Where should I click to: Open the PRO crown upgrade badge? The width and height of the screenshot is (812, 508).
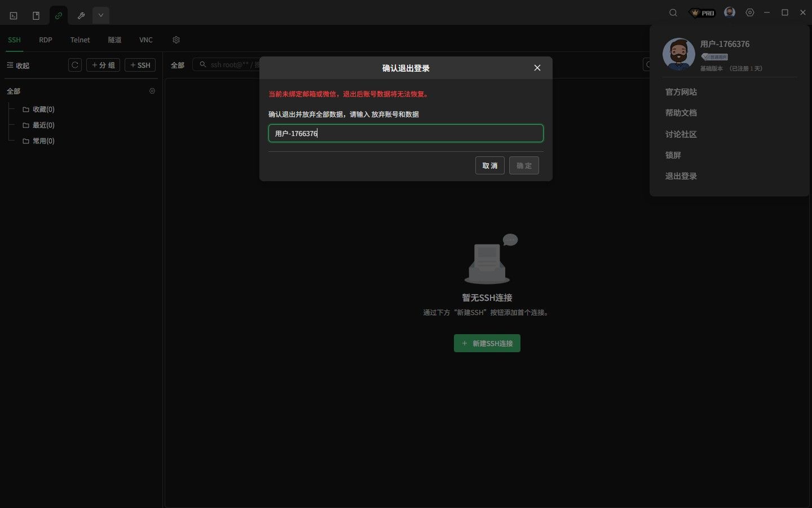(x=703, y=12)
